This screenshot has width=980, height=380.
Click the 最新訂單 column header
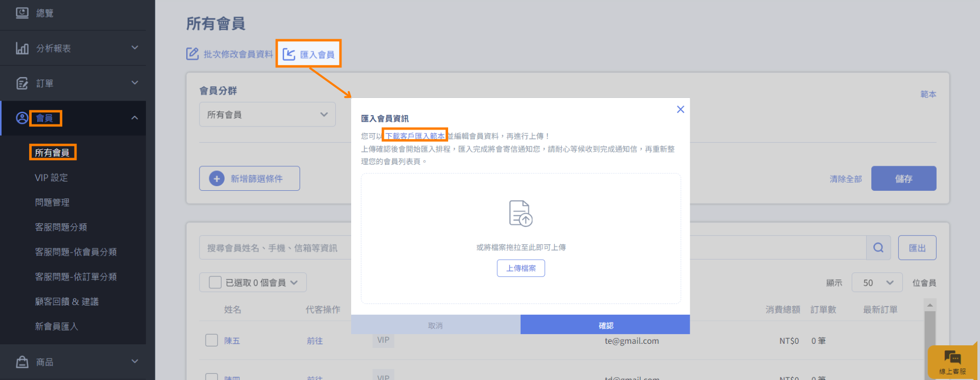[x=880, y=310]
